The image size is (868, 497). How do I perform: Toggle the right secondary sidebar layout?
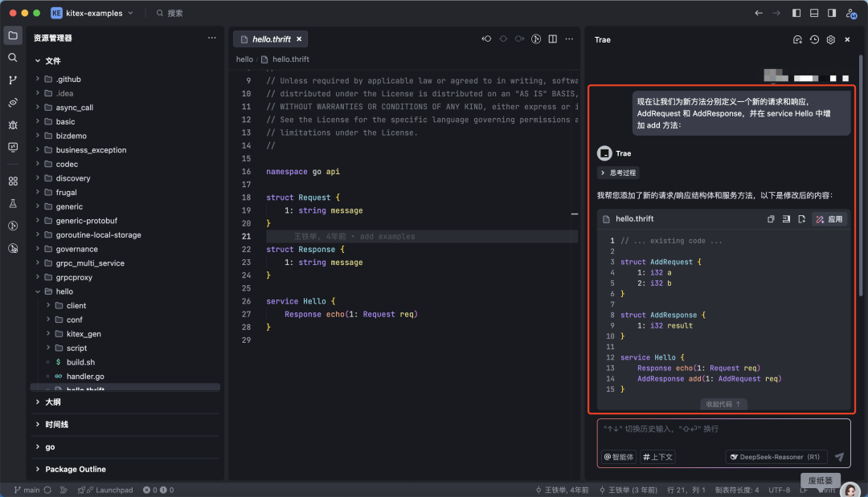pyautogui.click(x=832, y=13)
